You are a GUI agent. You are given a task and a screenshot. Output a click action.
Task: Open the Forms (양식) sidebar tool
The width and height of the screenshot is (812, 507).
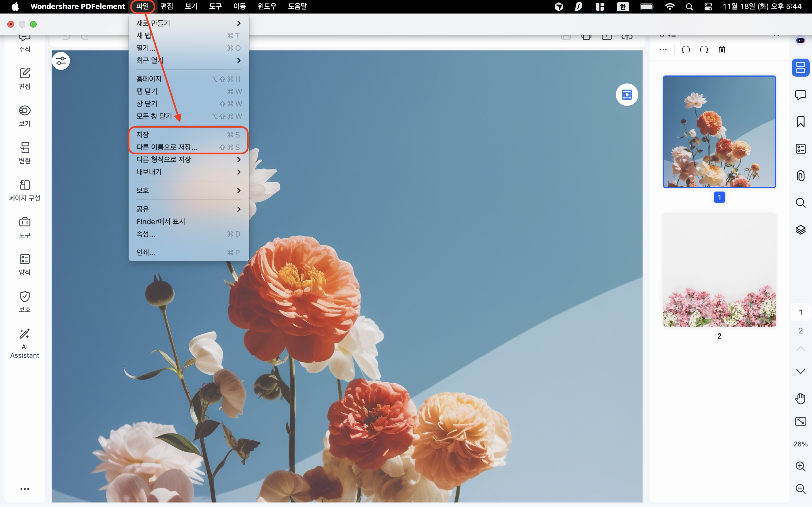click(25, 264)
